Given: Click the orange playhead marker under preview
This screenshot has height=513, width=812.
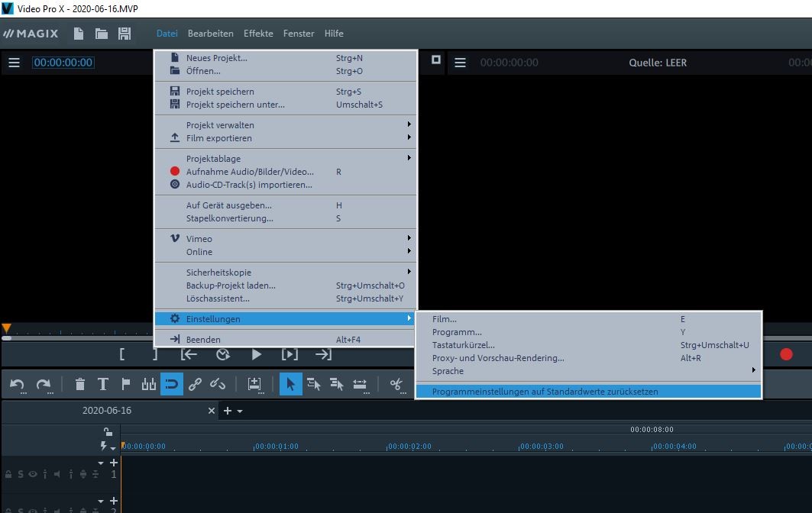Looking at the screenshot, I should click(6, 328).
